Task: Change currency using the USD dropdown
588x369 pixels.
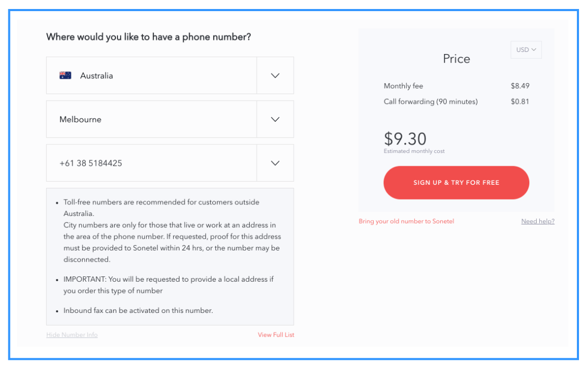Action: click(526, 49)
